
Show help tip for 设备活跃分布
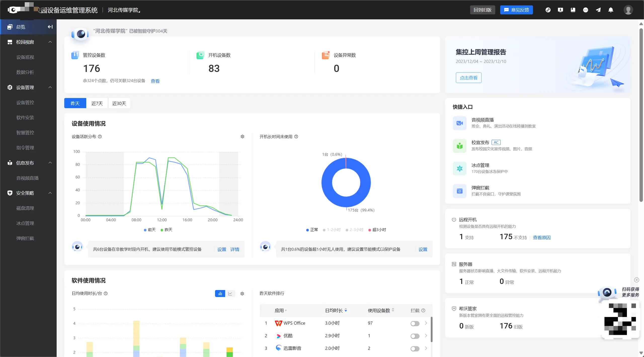(x=100, y=136)
